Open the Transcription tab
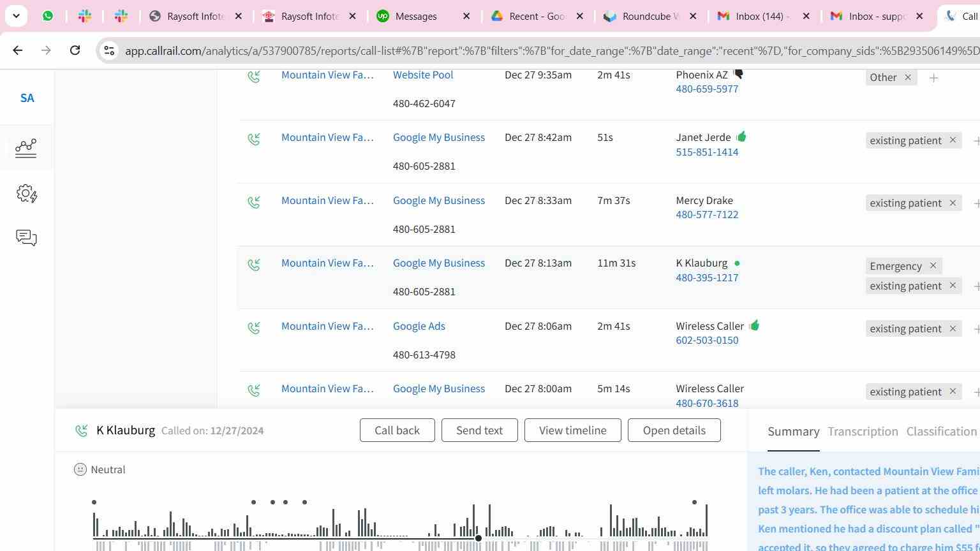 point(863,432)
